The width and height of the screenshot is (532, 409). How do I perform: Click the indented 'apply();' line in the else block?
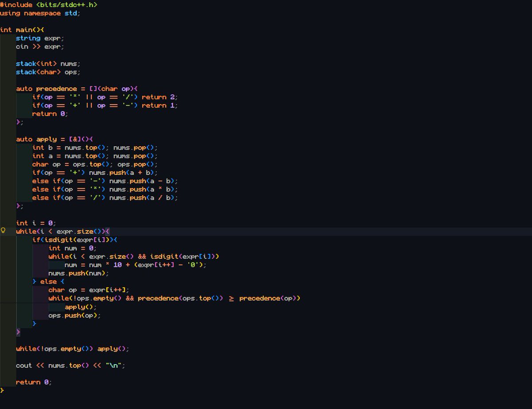(81, 307)
